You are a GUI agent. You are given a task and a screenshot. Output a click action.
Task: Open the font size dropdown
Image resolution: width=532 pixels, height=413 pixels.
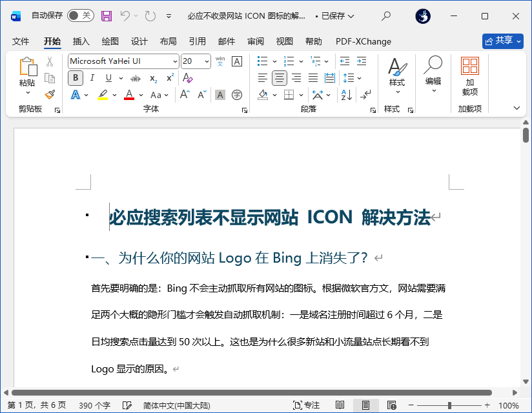point(205,61)
